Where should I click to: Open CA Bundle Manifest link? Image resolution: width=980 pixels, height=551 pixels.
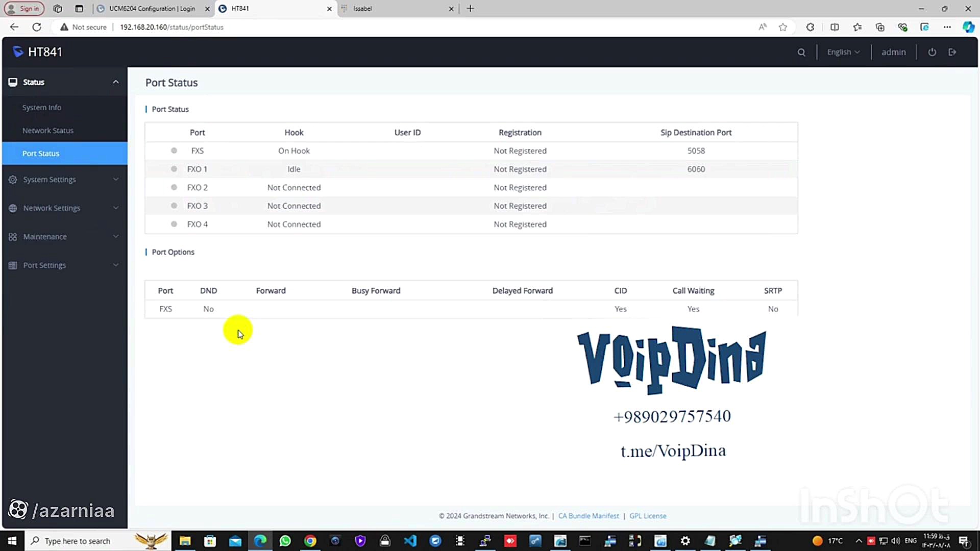[x=589, y=516]
